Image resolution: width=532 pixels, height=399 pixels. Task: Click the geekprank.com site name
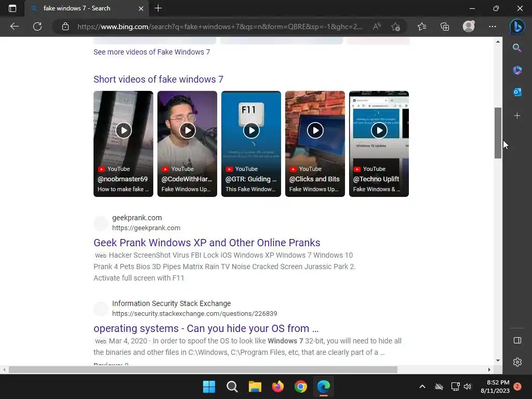point(137,218)
